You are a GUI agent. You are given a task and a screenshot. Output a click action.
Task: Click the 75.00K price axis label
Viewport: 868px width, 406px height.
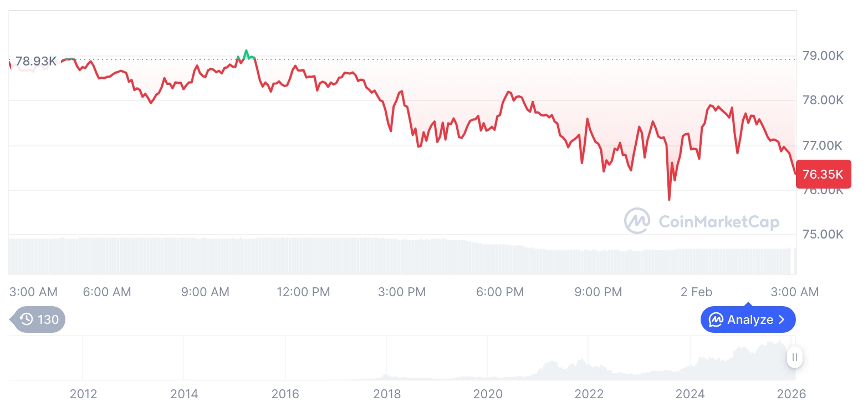[x=823, y=234]
